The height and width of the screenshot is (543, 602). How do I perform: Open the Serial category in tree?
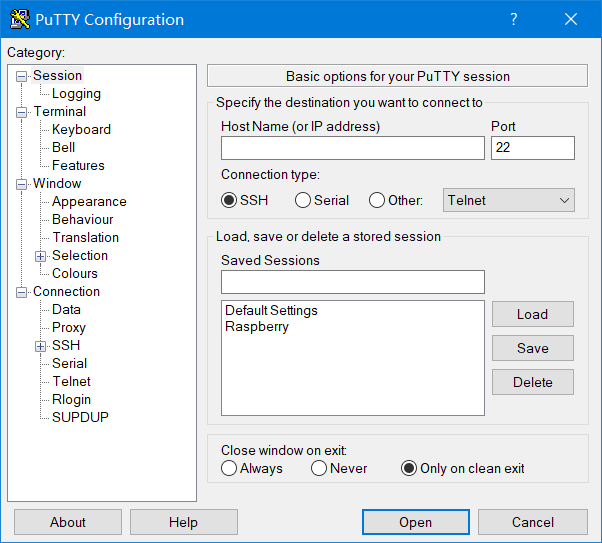click(x=69, y=364)
